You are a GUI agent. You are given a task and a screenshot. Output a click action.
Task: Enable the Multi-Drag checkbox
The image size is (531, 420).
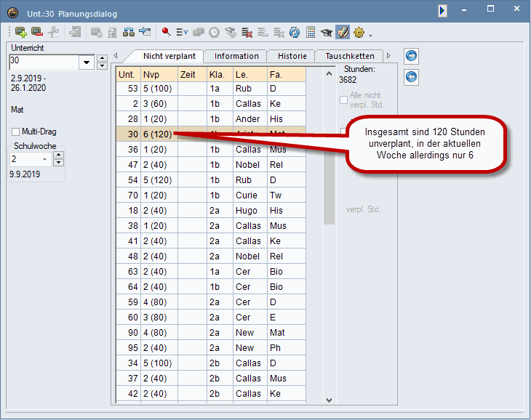[15, 132]
